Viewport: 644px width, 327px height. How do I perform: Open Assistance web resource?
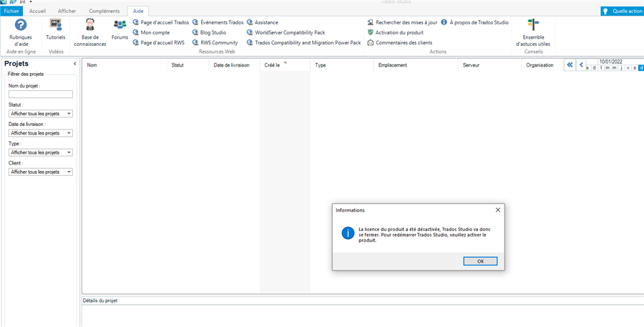(x=262, y=23)
